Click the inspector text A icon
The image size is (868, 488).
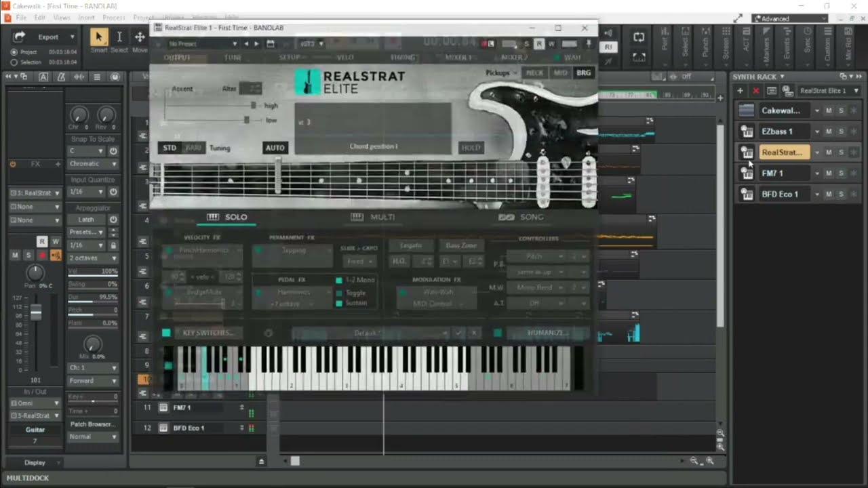pyautogui.click(x=43, y=77)
